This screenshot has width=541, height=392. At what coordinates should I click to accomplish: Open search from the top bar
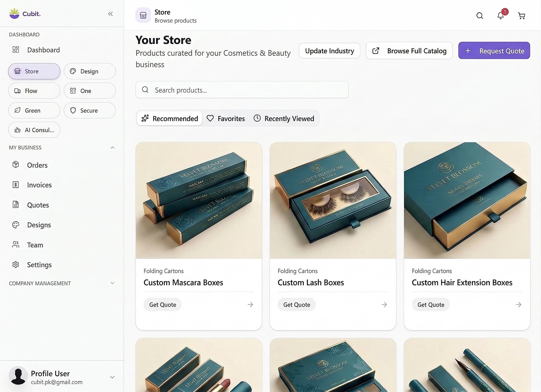click(x=480, y=16)
